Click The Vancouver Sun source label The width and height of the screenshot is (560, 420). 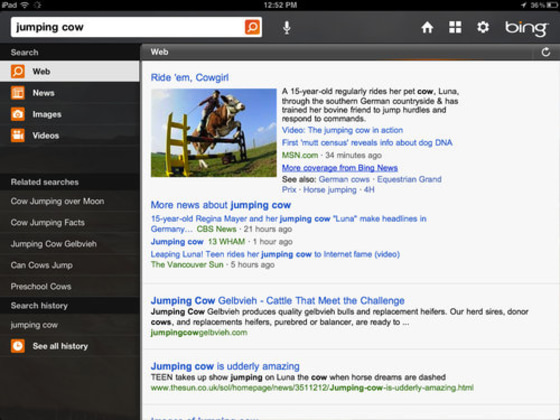point(187,265)
